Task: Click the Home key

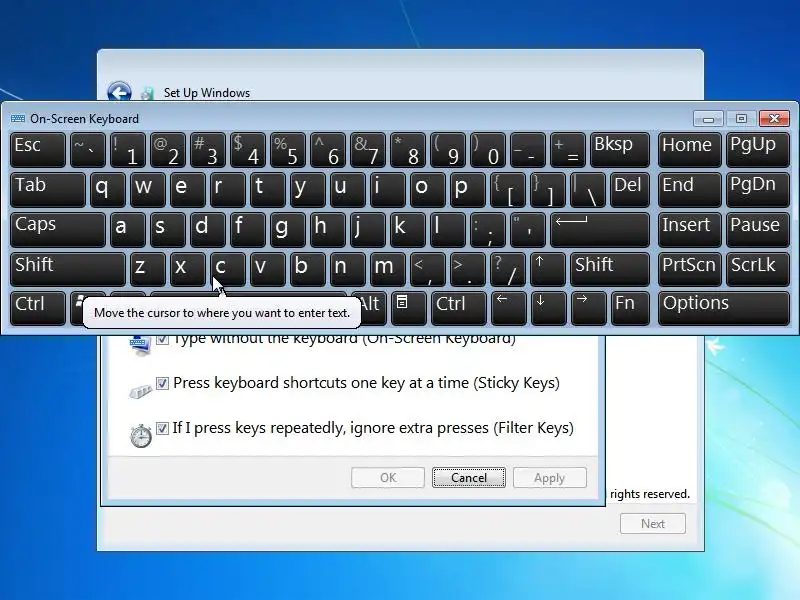Action: click(689, 149)
